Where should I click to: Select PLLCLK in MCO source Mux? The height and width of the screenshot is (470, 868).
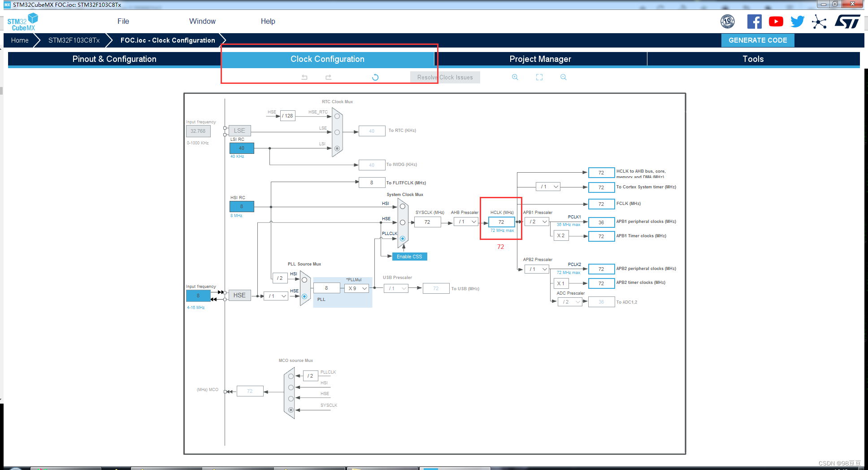291,376
